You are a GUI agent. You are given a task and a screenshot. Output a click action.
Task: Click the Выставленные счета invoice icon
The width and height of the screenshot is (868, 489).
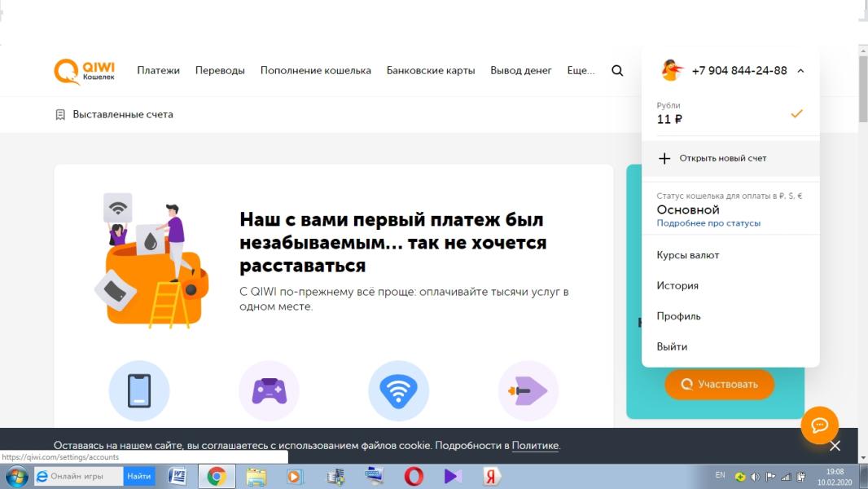click(59, 114)
